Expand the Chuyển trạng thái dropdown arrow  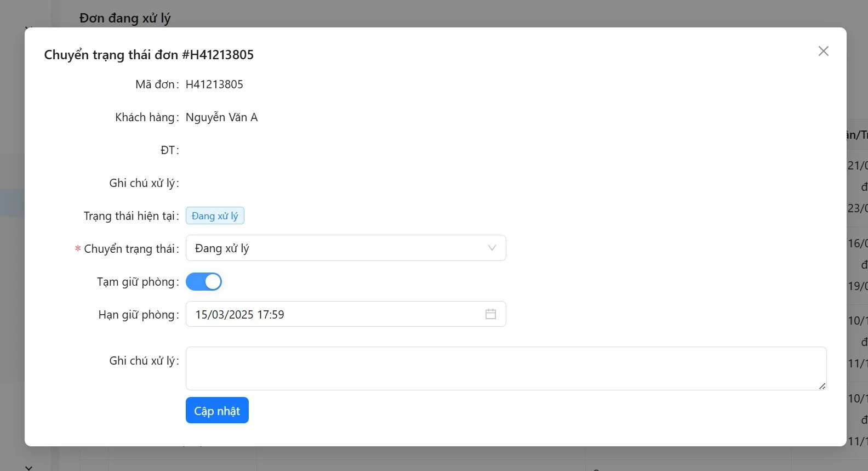[492, 248]
